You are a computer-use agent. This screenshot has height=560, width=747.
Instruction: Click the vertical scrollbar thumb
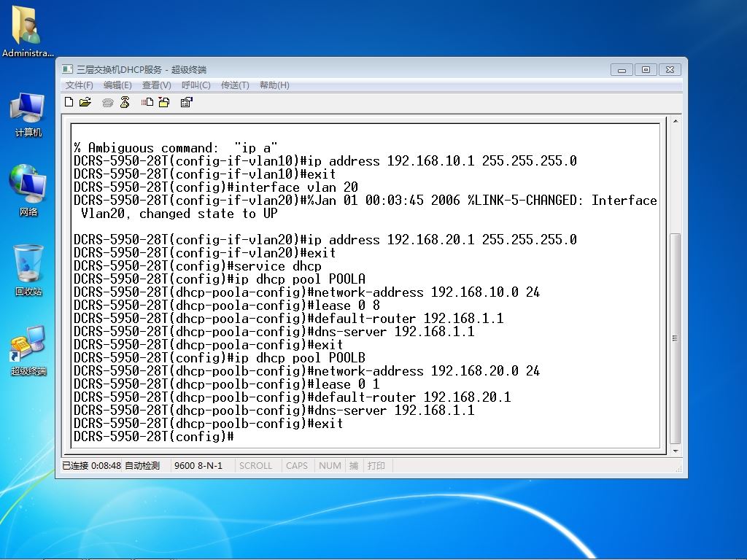675,338
